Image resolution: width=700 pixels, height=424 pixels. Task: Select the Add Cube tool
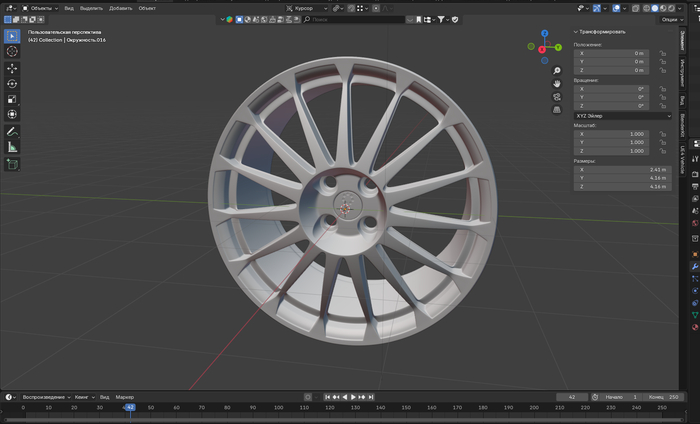point(12,164)
